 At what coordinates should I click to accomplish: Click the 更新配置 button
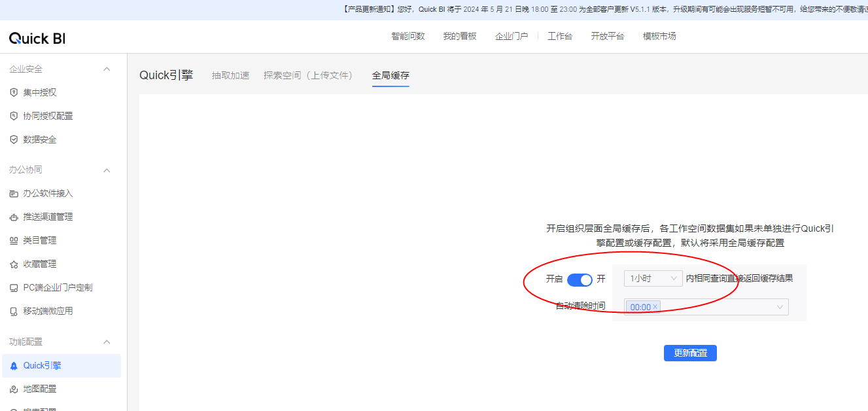point(690,353)
